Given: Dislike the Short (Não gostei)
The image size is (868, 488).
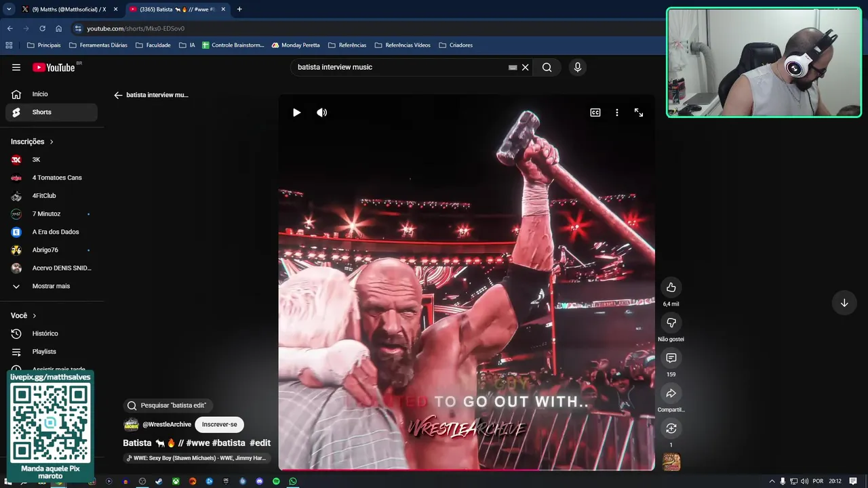Looking at the screenshot, I should tap(671, 323).
